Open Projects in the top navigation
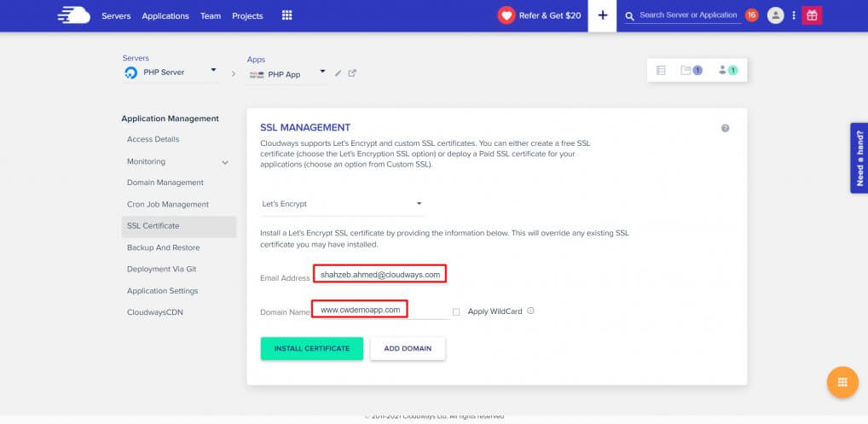The width and height of the screenshot is (868, 424). 247,16
